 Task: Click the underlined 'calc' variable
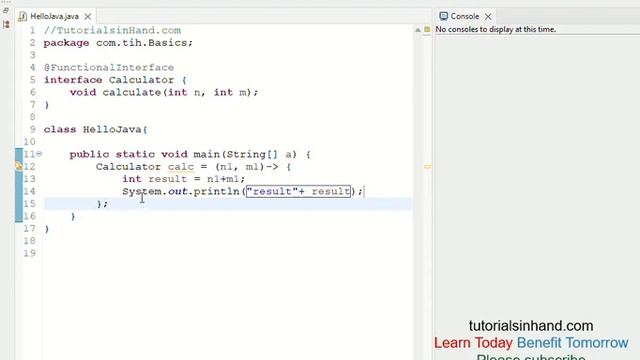[181, 167]
